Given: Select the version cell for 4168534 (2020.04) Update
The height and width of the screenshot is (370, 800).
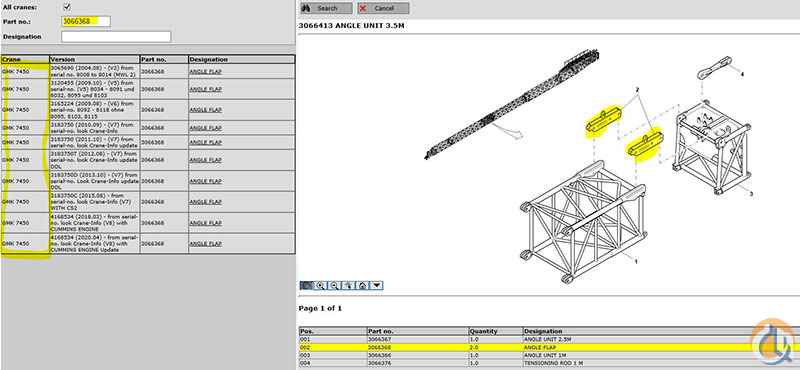Looking at the screenshot, I should 94,244.
